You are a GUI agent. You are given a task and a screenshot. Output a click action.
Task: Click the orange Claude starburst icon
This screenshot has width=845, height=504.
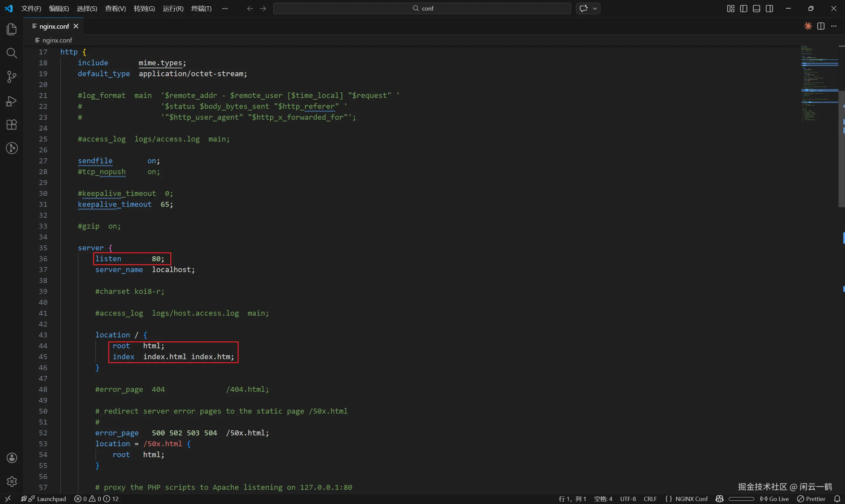(808, 26)
